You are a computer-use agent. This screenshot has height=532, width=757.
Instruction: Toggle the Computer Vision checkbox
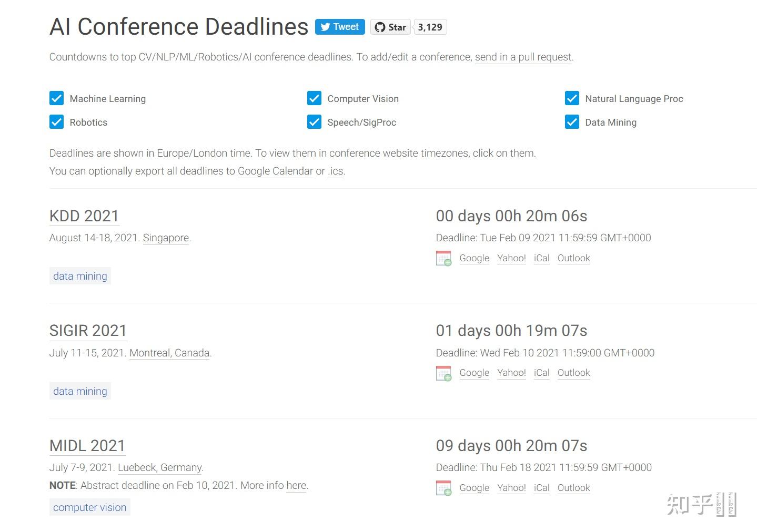click(x=315, y=98)
